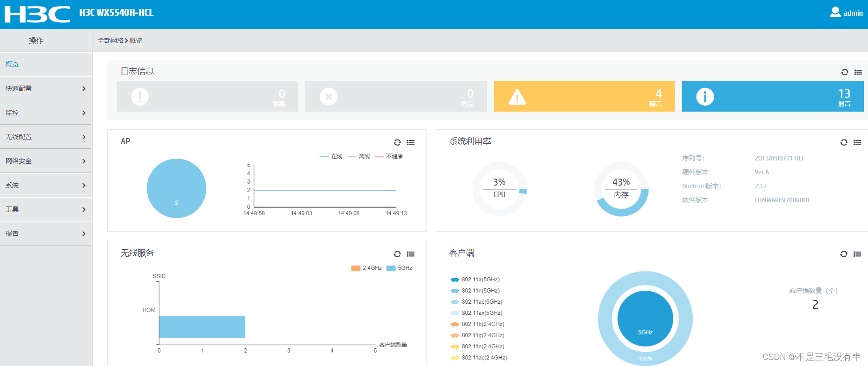This screenshot has width=868, height=366.
Task: Toggle the 802.11ax(5GHz) legend entry
Action: (x=476, y=313)
